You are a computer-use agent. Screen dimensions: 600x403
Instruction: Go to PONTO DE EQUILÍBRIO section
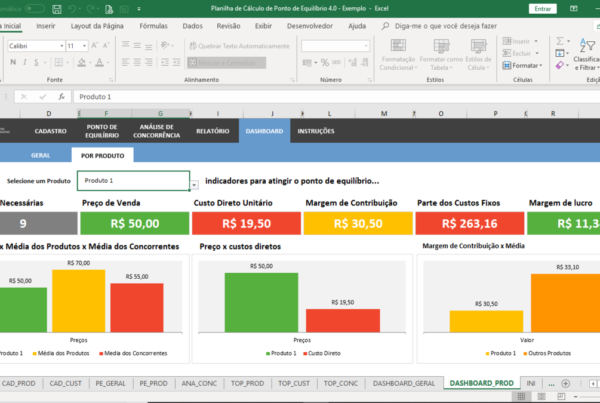[102, 131]
